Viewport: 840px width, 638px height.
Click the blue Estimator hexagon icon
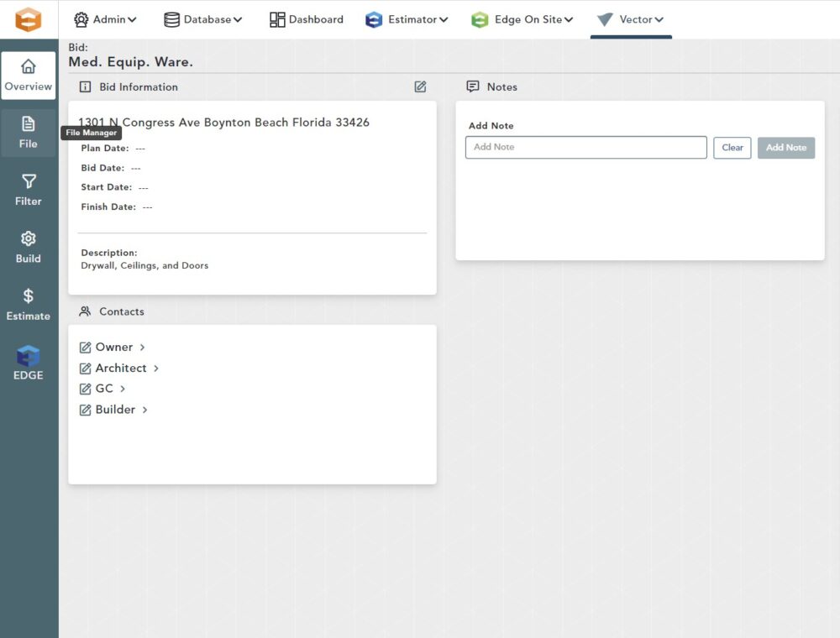(x=374, y=20)
